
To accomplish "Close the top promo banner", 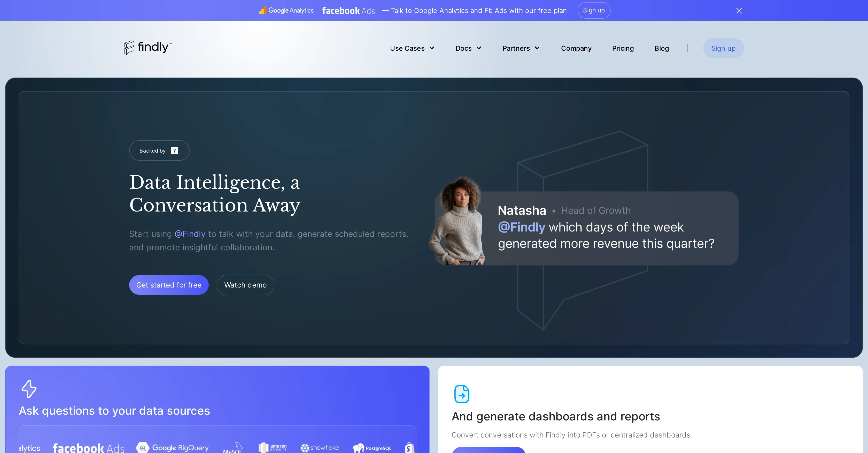I will (739, 10).
